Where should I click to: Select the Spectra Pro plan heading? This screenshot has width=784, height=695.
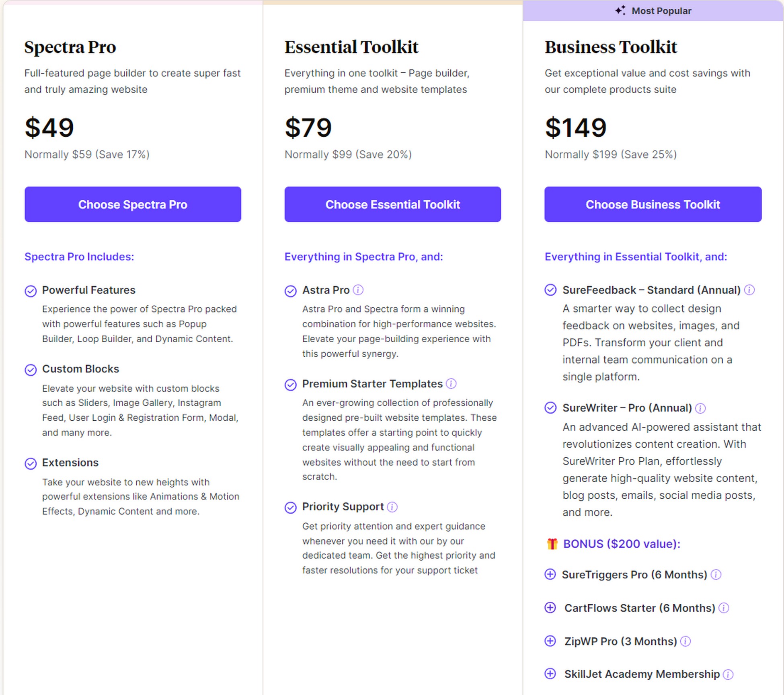pos(70,47)
